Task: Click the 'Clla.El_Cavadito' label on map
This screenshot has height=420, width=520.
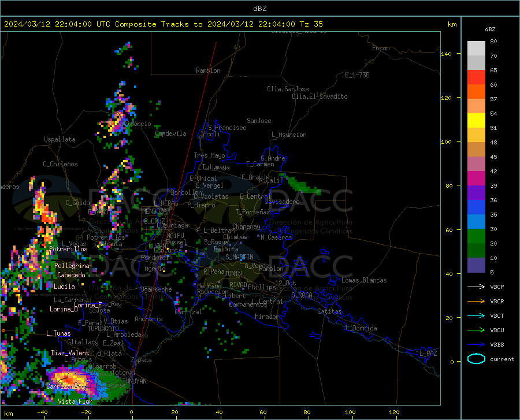Action: [x=320, y=96]
